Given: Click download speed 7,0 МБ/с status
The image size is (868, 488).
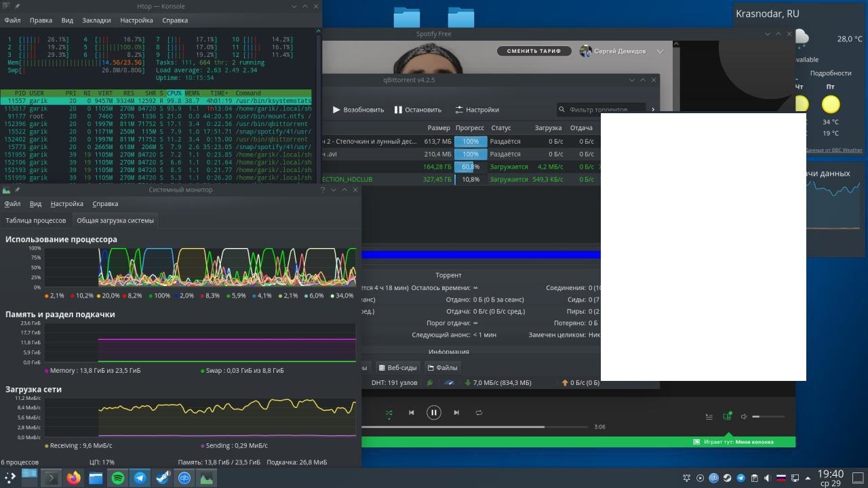Looking at the screenshot, I should [498, 383].
